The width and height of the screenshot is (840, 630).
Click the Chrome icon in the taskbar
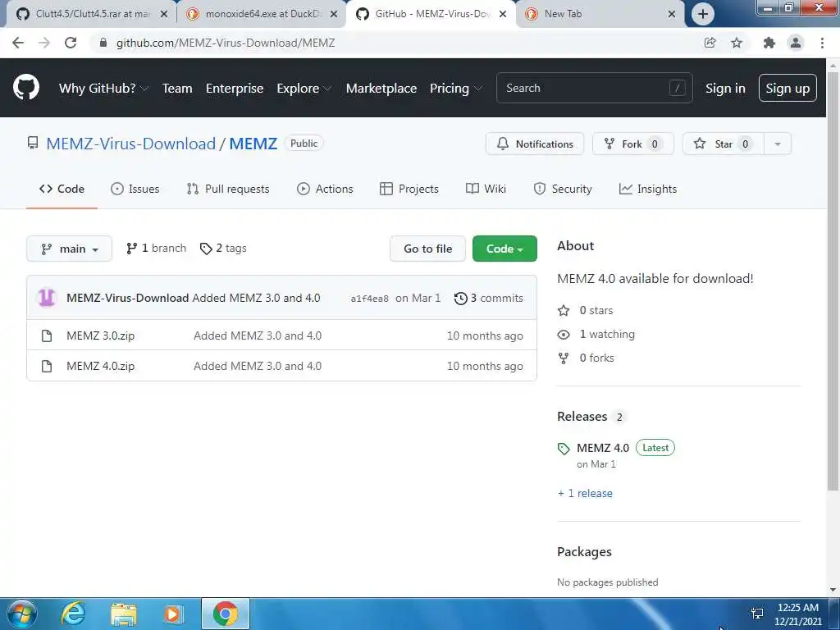click(x=226, y=614)
